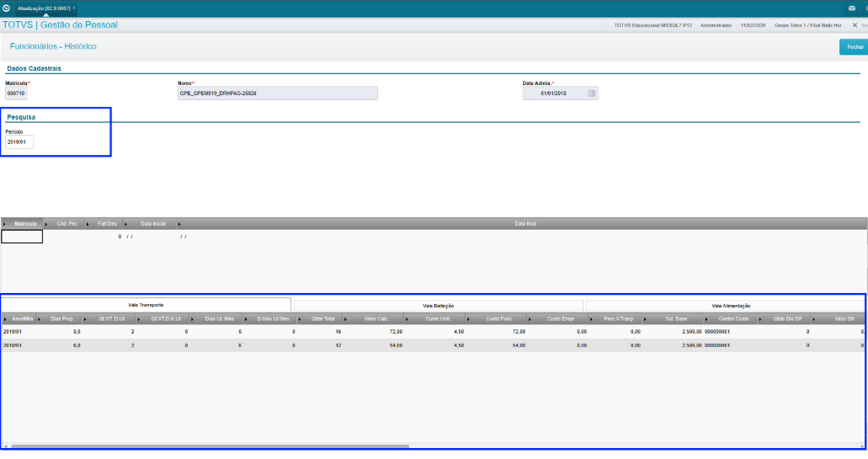Click the Centro Custo column header
This screenshot has width=868, height=459.
[733, 319]
